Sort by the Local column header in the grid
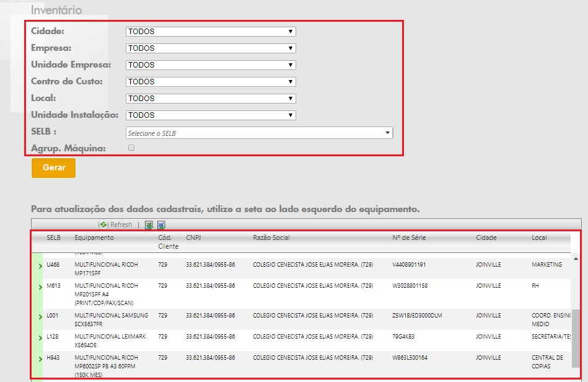Screen dimensions: 588x382 539,238
